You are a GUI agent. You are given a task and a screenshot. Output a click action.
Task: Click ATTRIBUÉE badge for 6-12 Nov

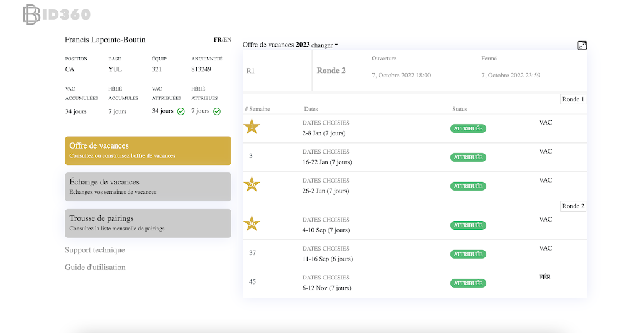click(x=468, y=283)
